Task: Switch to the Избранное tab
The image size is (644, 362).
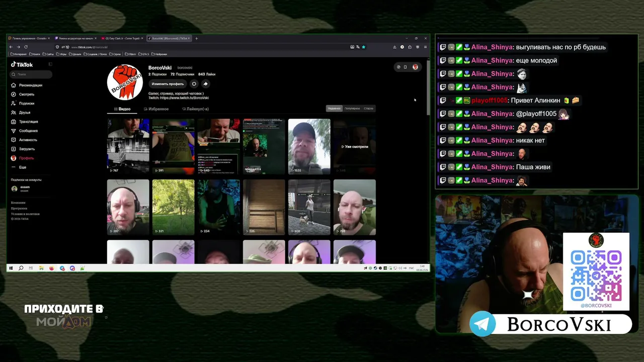Action: click(156, 109)
